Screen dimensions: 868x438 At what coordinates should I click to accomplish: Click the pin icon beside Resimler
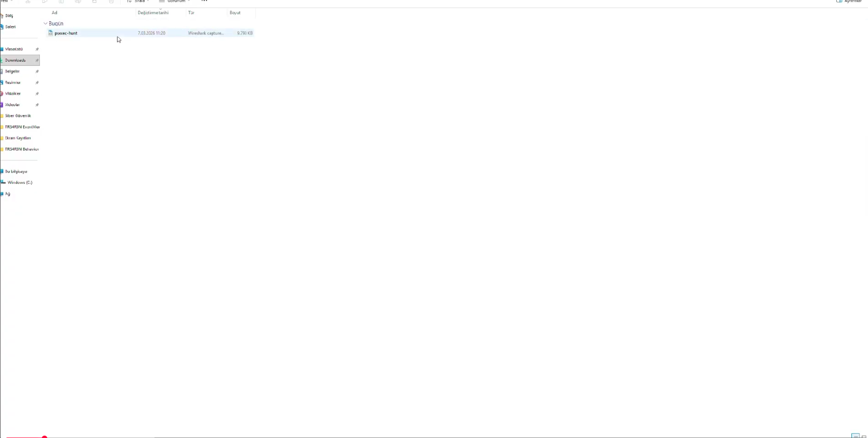(37, 82)
